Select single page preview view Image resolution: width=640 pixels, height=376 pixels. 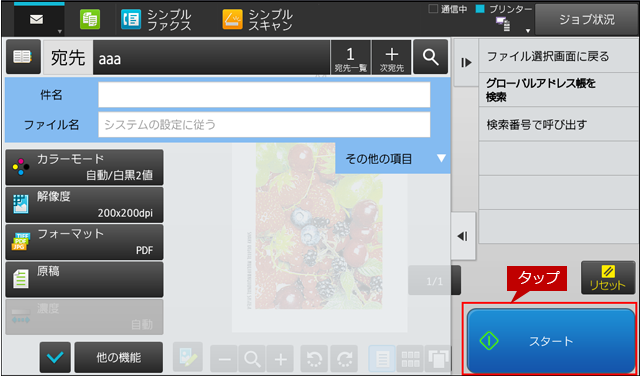pos(382,359)
